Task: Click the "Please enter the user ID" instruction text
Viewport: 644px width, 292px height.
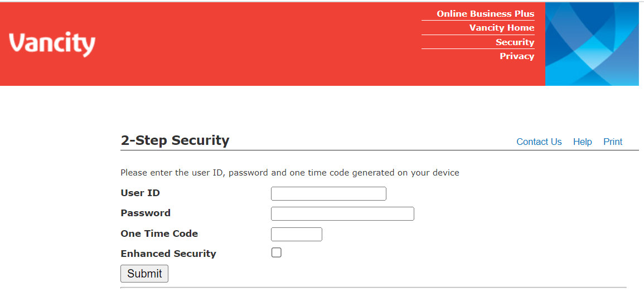Action: coord(289,173)
